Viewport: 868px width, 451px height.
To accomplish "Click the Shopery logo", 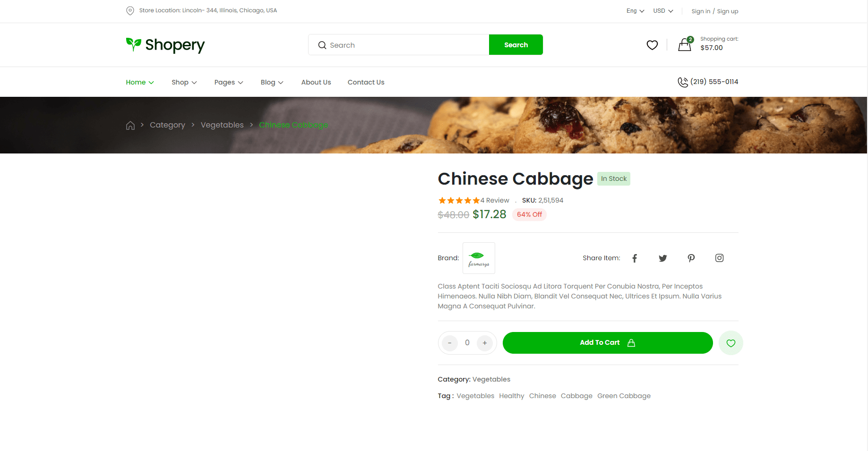I will coord(165,45).
